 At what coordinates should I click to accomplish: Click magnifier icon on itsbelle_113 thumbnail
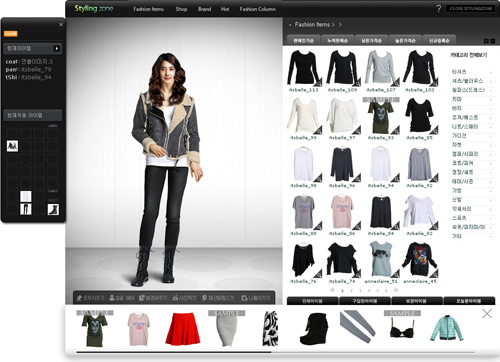[318, 82]
